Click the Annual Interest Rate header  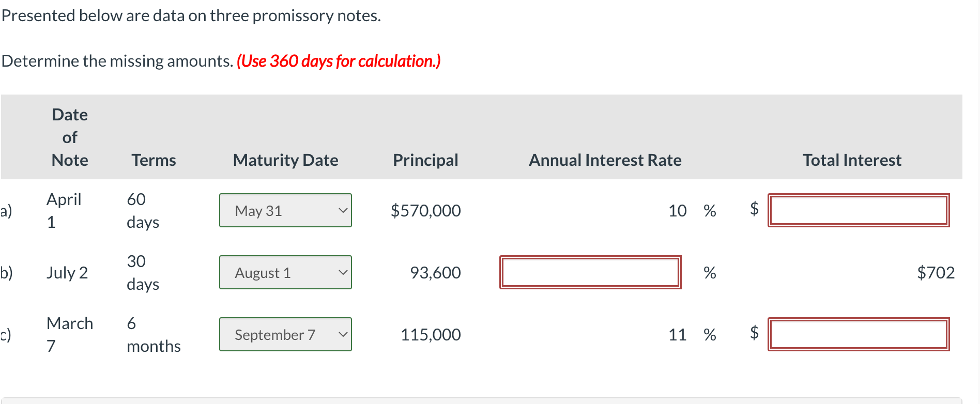tap(605, 160)
